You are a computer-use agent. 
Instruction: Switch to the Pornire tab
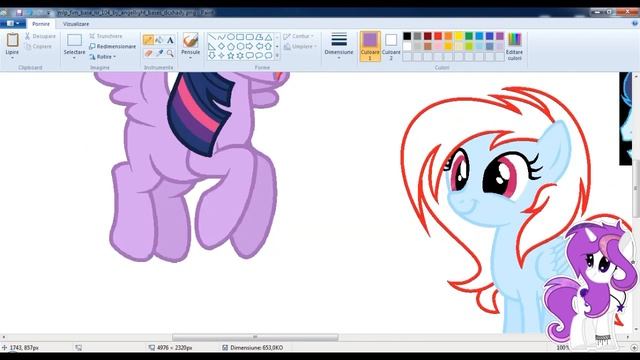(x=41, y=24)
